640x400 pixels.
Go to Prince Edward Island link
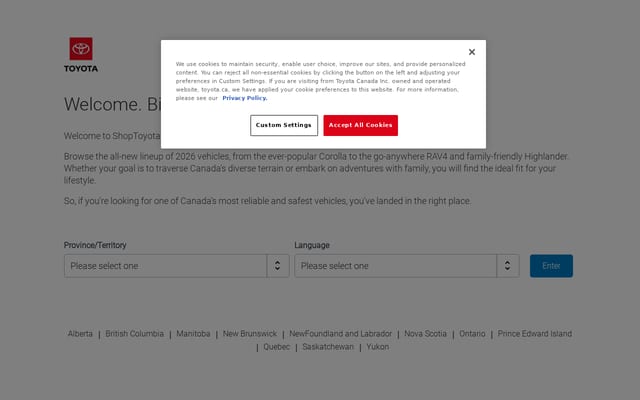(535, 333)
